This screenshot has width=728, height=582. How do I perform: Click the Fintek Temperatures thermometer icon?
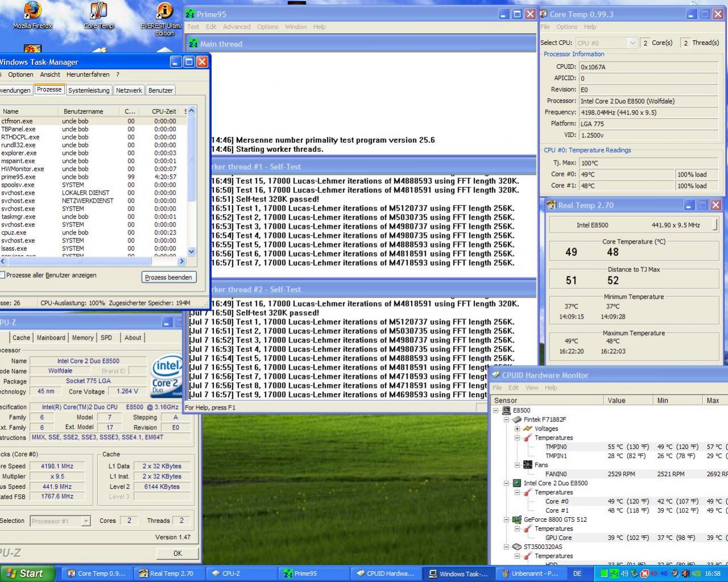click(x=528, y=437)
